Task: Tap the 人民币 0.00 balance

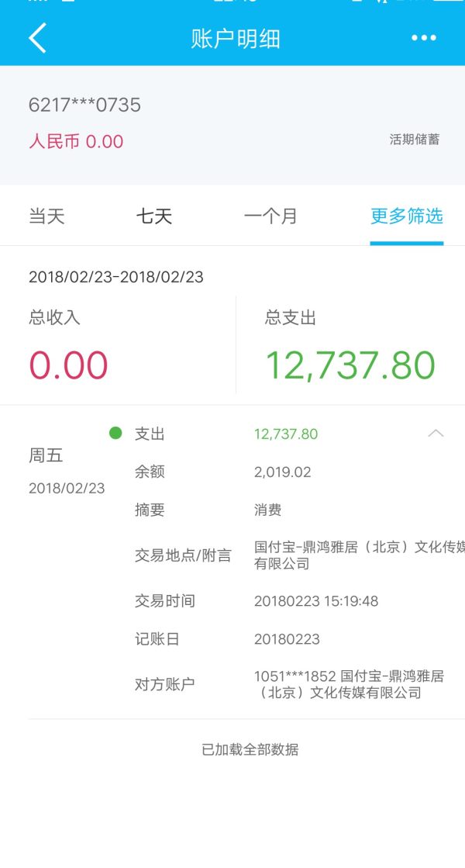Action: [x=76, y=141]
